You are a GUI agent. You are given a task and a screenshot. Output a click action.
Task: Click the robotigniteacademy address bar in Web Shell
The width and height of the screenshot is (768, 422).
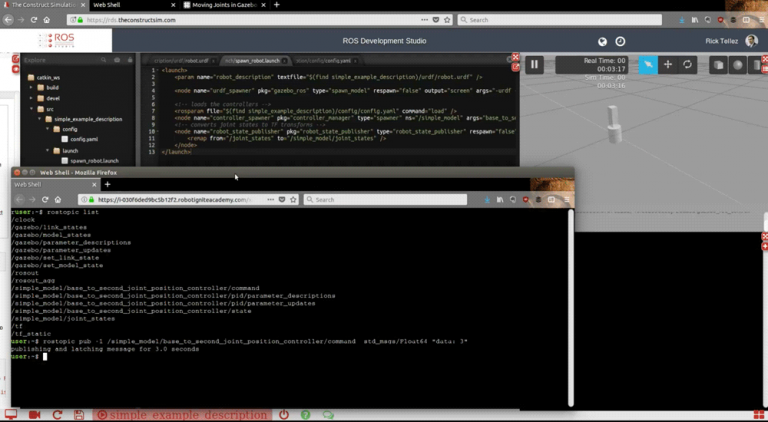click(x=188, y=200)
